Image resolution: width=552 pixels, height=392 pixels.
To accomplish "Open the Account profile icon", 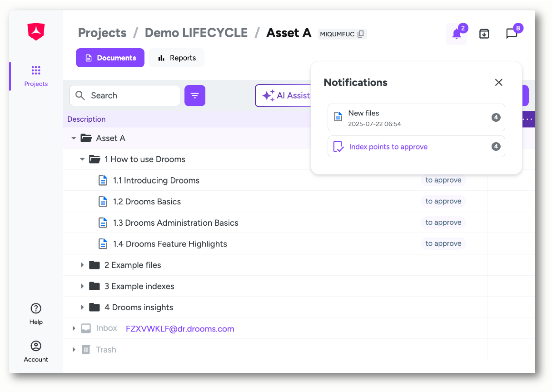I will click(x=36, y=346).
